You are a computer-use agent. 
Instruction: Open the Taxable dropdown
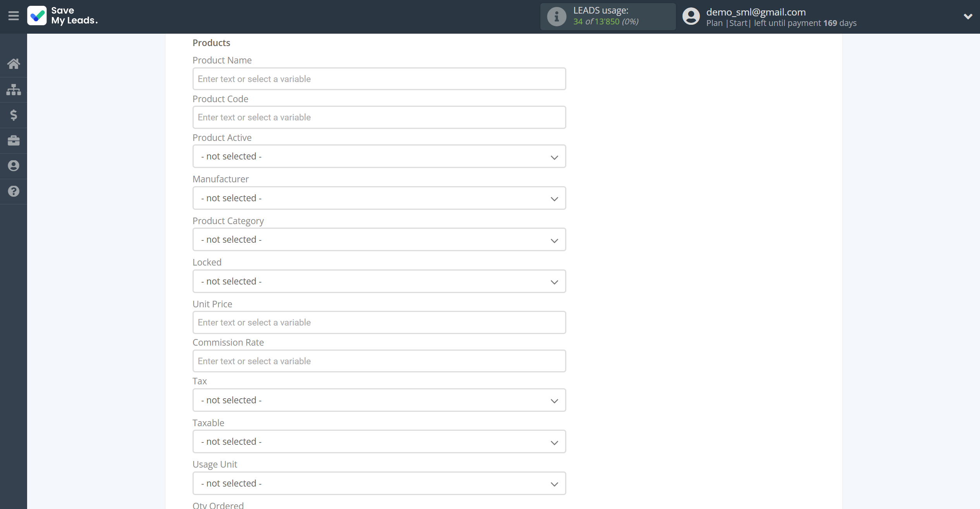(379, 442)
